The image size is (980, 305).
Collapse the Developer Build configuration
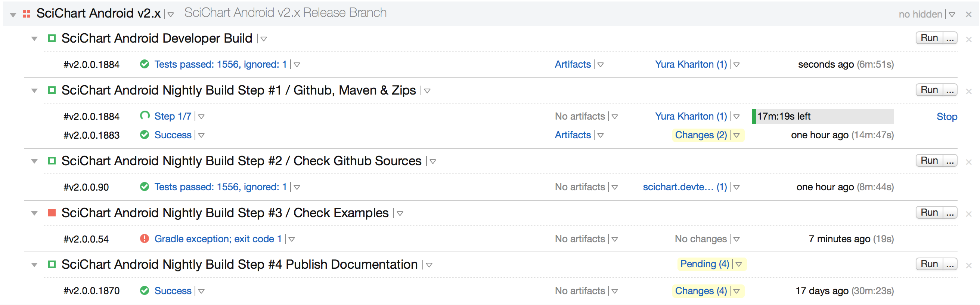coord(34,38)
